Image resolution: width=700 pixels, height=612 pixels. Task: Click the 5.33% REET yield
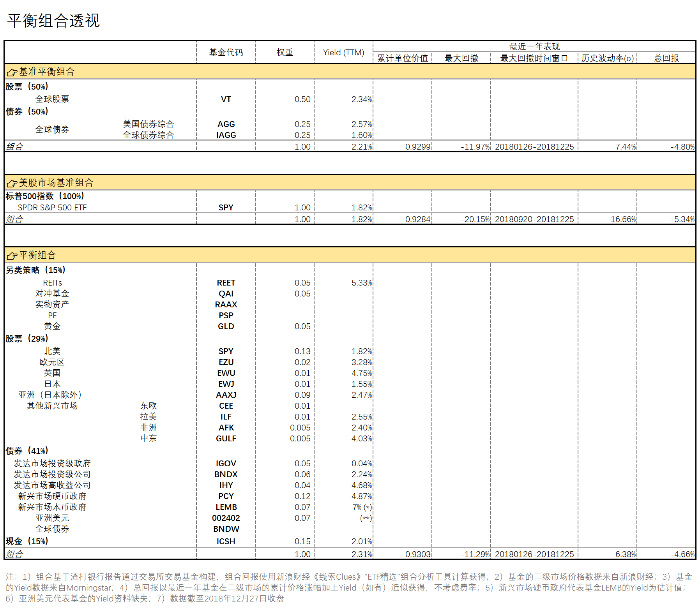coord(362,283)
